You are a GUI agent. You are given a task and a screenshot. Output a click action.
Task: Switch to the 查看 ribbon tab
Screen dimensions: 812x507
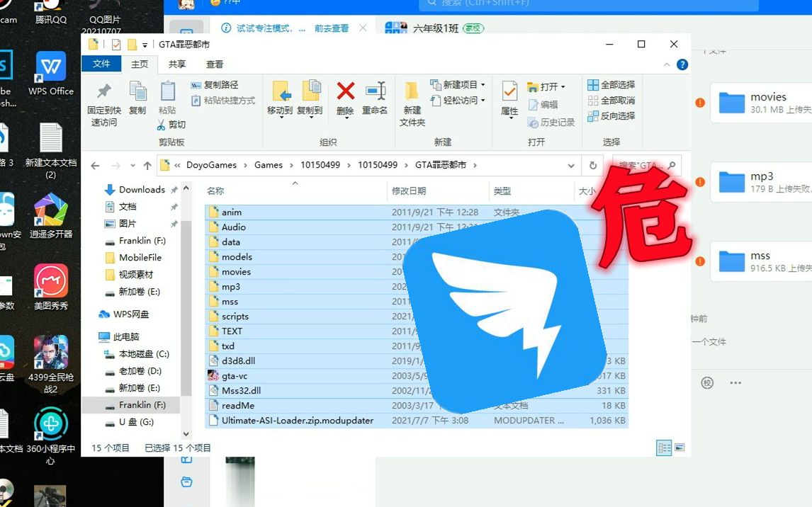[x=215, y=64]
